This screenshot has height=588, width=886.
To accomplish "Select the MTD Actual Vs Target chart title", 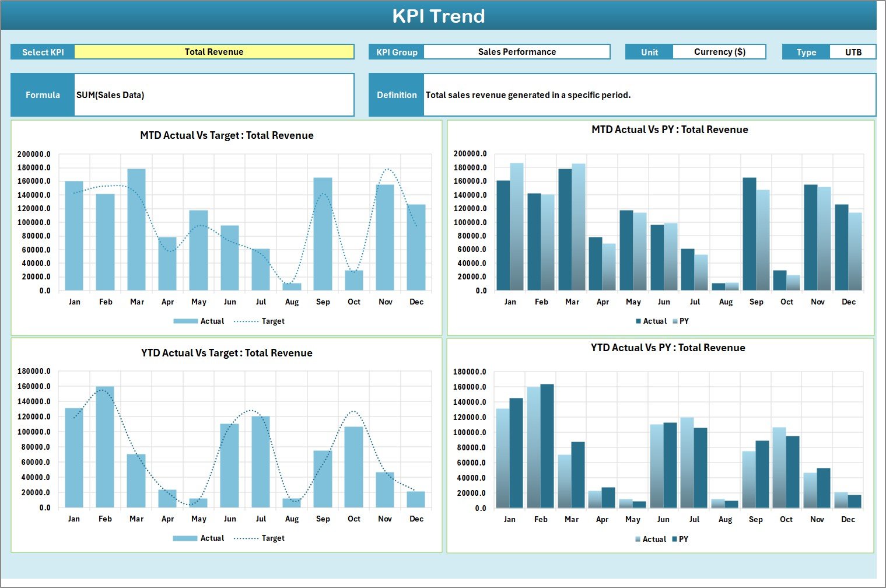I will point(227,135).
